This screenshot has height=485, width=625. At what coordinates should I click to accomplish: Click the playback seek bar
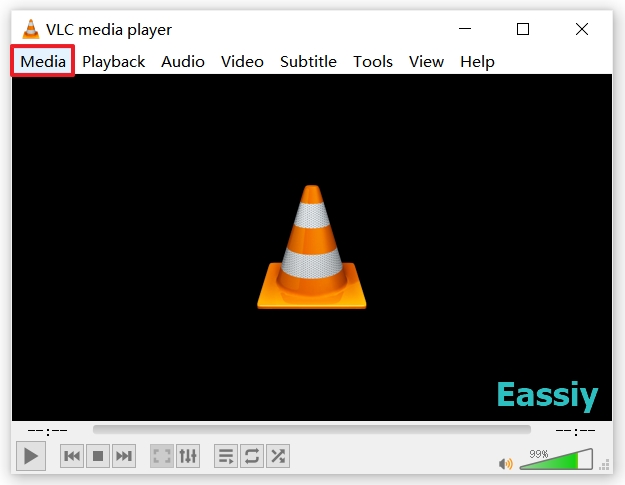click(312, 430)
